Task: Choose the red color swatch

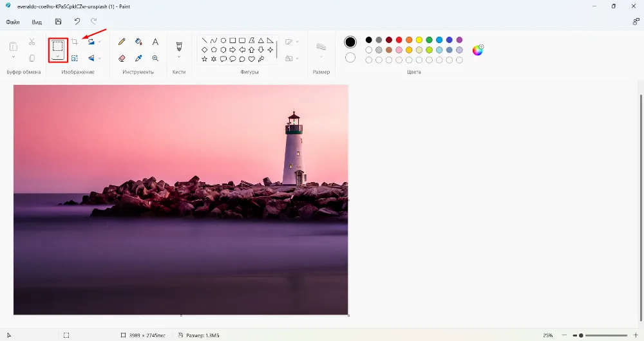Action: (399, 40)
